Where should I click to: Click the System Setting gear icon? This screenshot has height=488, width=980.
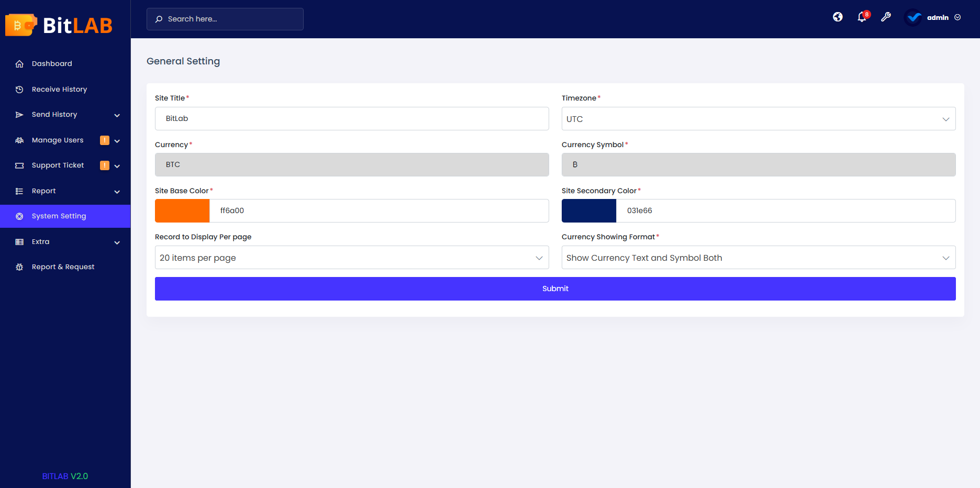(19, 216)
